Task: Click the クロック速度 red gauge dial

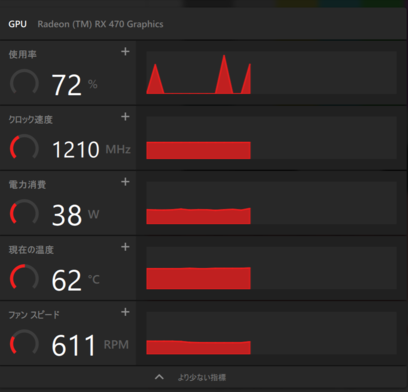Action: (x=24, y=148)
